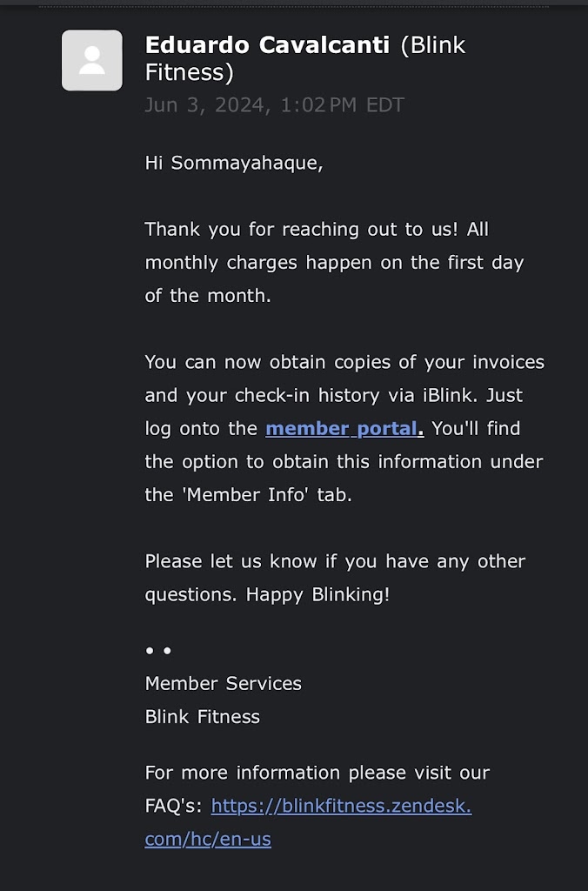The image size is (588, 891).
Task: Click the "Hi Sommayahaque," greeting line
Action: (x=233, y=163)
